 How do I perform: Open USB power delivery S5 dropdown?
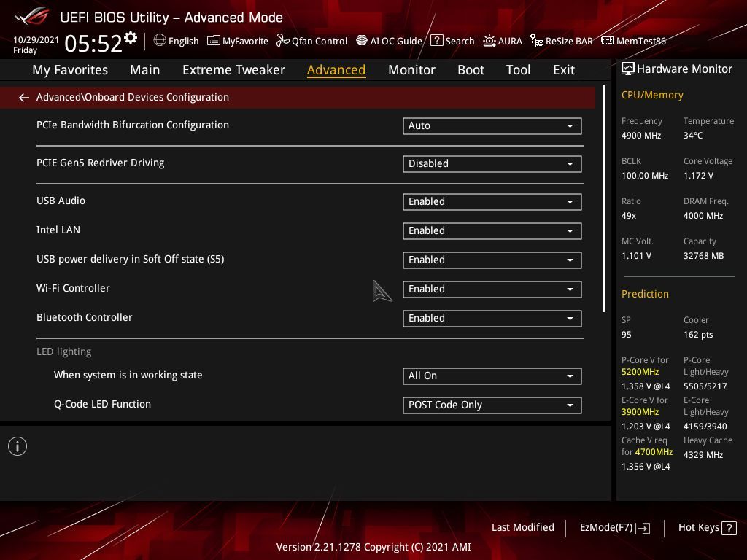492,260
